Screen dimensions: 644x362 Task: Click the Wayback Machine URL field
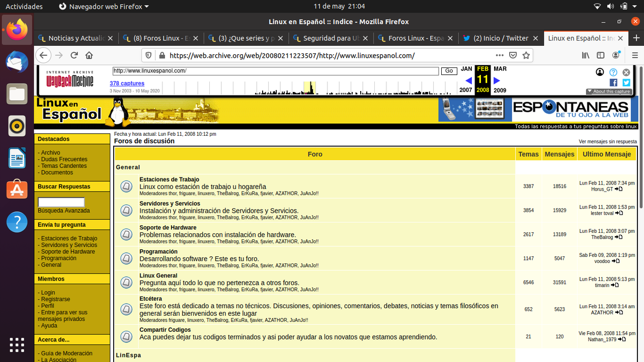pyautogui.click(x=275, y=71)
